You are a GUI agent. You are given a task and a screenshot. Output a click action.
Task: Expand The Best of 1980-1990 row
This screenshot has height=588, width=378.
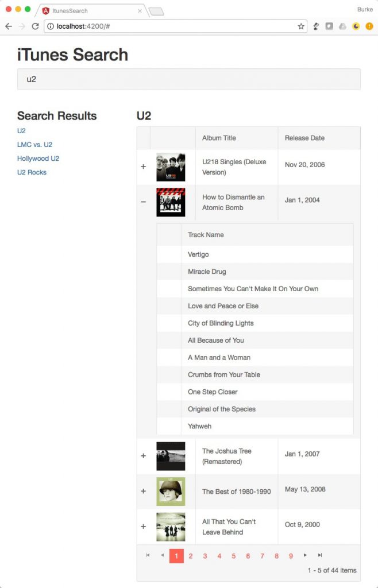pyautogui.click(x=143, y=492)
